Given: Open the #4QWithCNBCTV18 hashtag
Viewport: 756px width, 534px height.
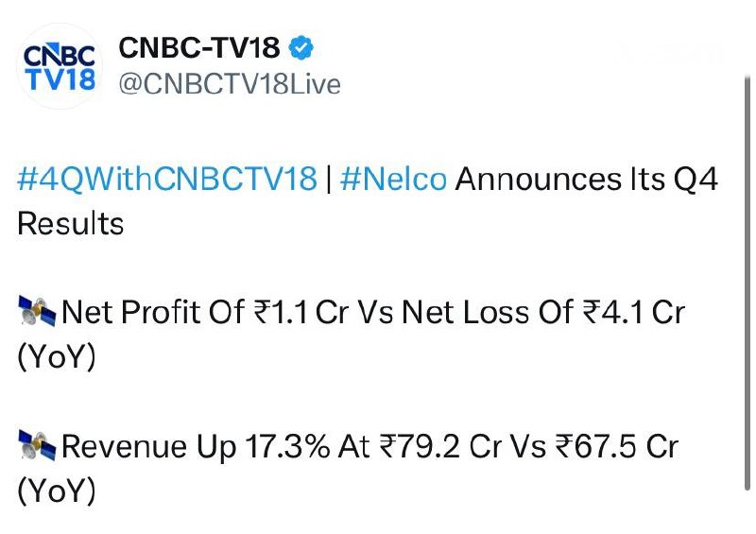Looking at the screenshot, I should click(x=167, y=179).
